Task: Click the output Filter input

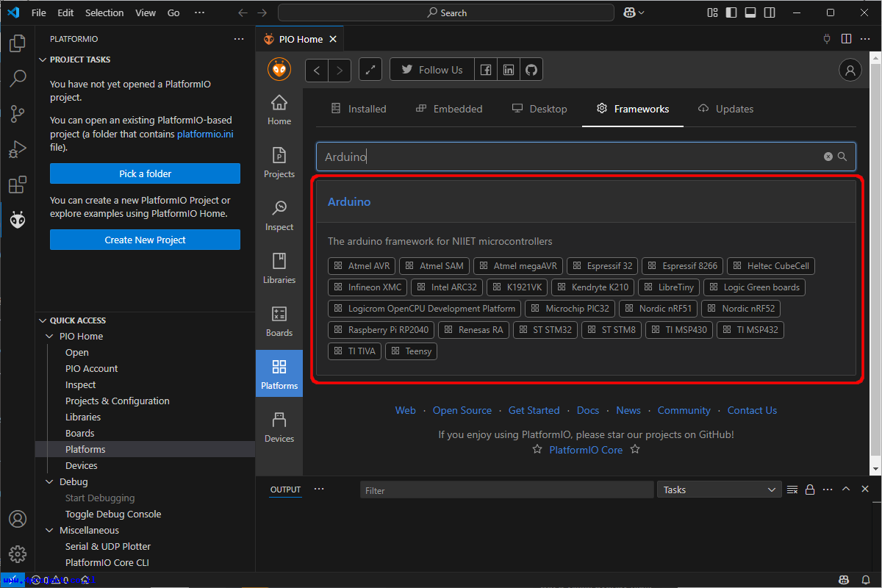Action: coord(507,490)
